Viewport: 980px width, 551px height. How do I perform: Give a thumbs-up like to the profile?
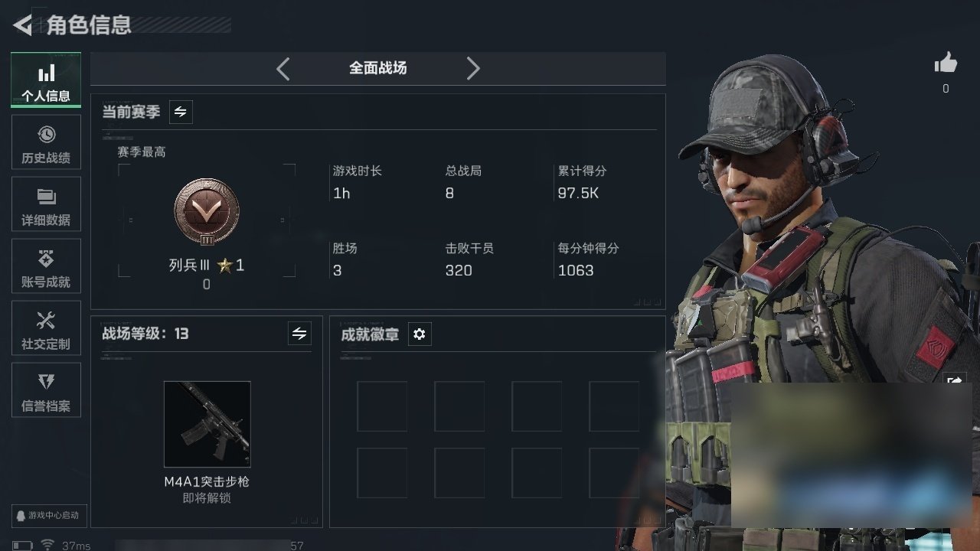(946, 64)
